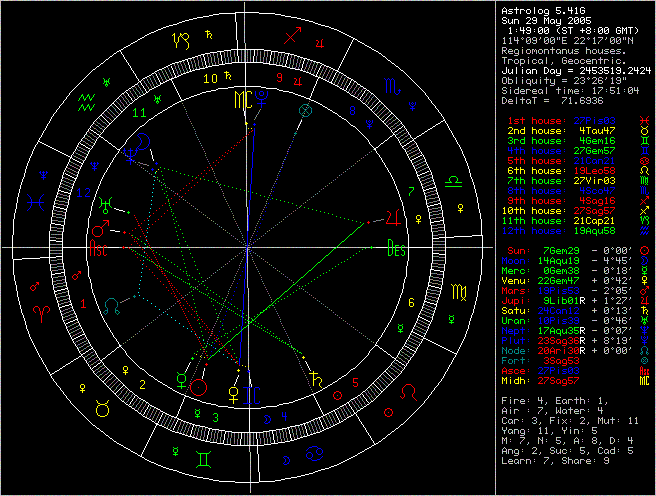Click the red Sun circle inside the chart
Image resolution: width=656 pixels, height=496 pixels.
point(198,386)
